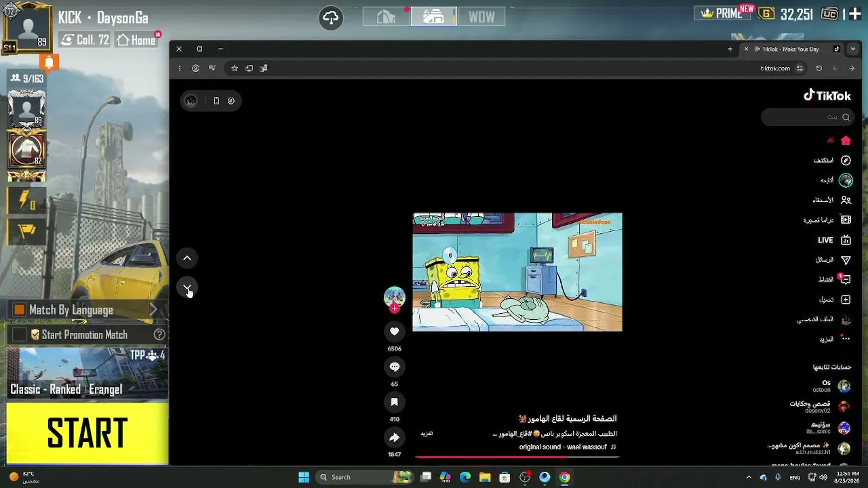Open TikTok Home feed icon
This screenshot has width=868, height=488.
click(846, 140)
